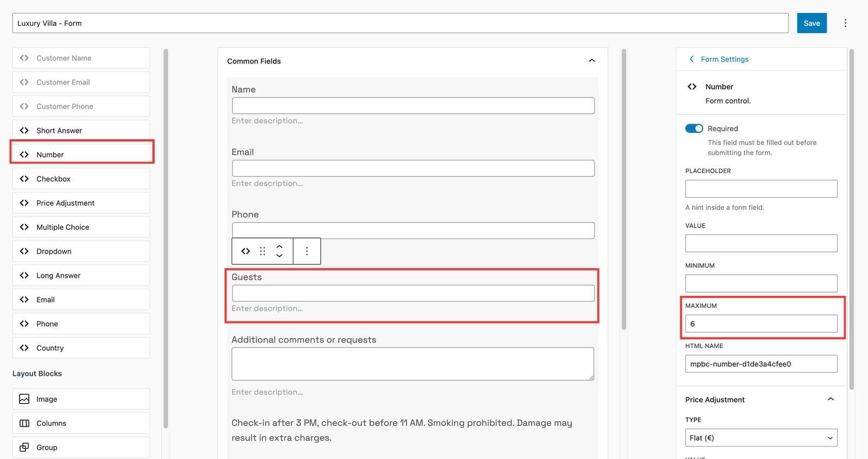Click the Number block icon in sidebar
The height and width of the screenshot is (459, 868).
pos(24,154)
